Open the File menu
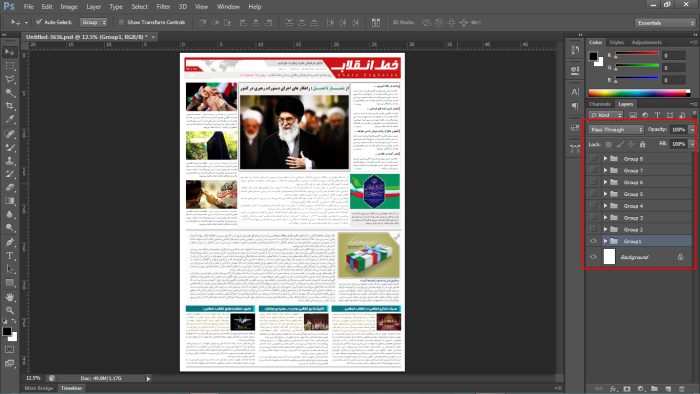Viewport: 700px width, 394px height. tap(29, 7)
